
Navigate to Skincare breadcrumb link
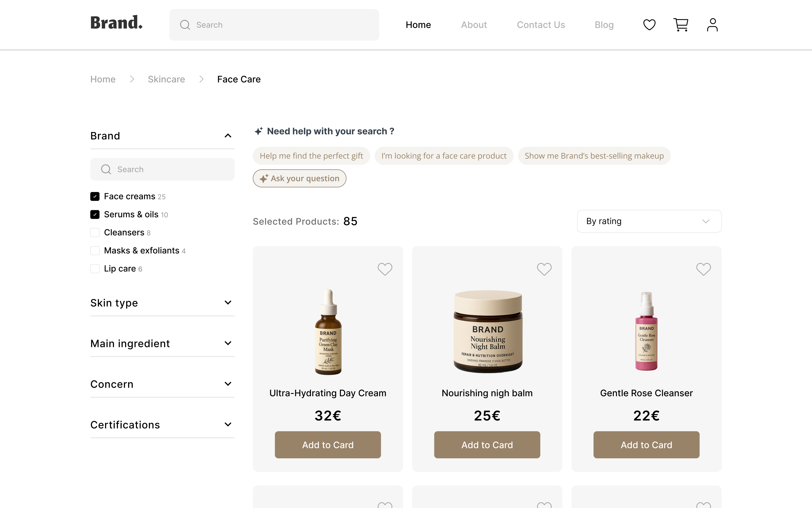(166, 79)
